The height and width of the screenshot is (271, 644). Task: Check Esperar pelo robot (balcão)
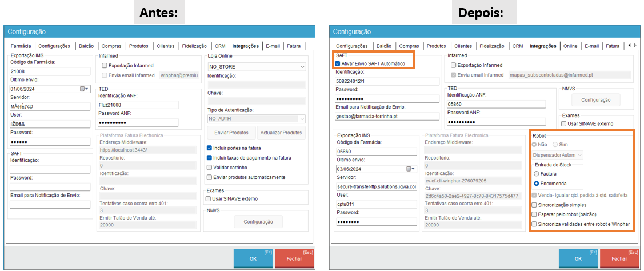point(534,214)
